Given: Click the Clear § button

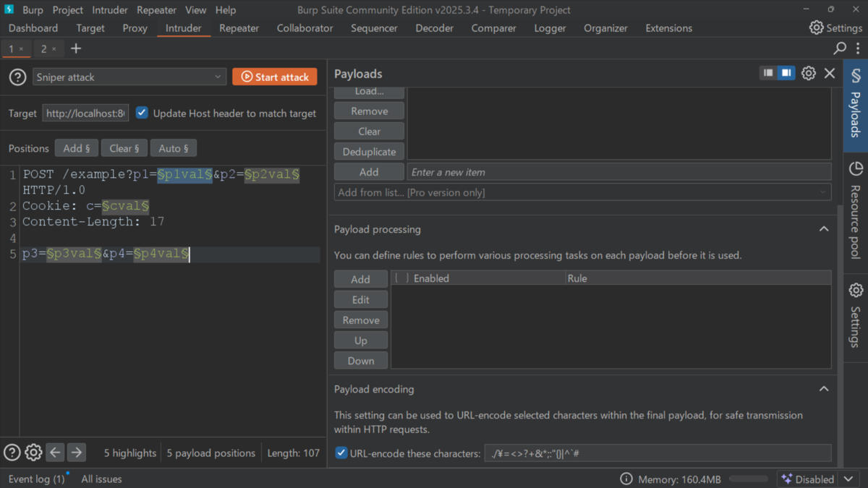Looking at the screenshot, I should point(124,148).
